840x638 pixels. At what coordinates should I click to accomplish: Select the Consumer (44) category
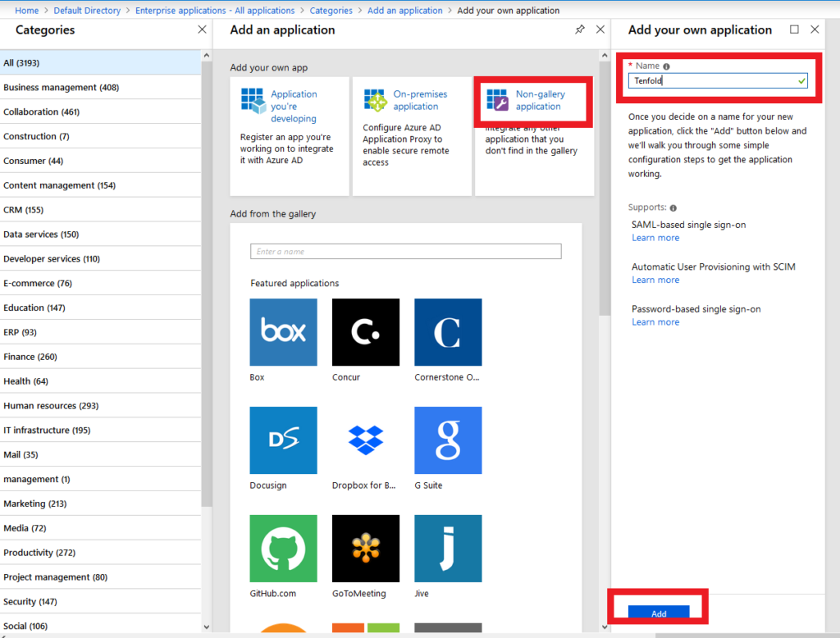100,161
